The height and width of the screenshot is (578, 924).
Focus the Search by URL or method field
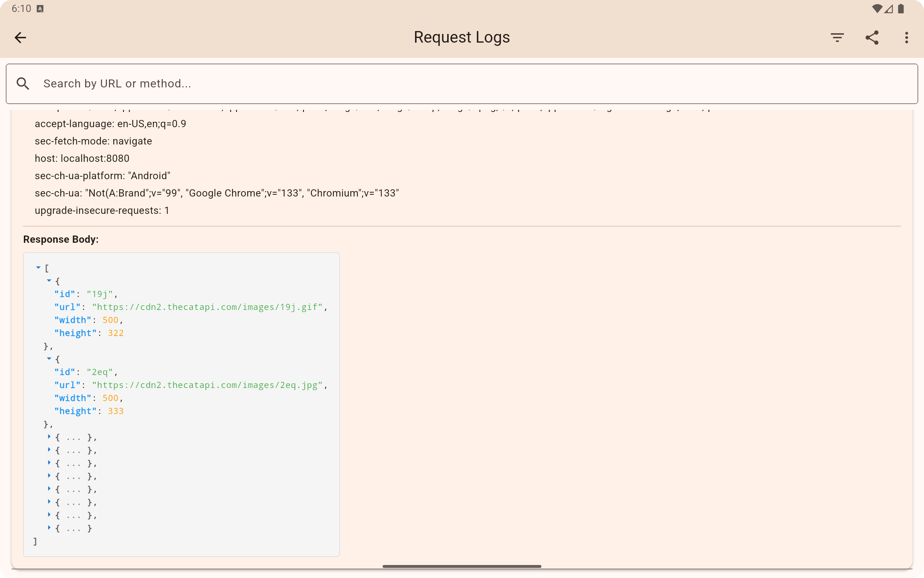click(462, 84)
